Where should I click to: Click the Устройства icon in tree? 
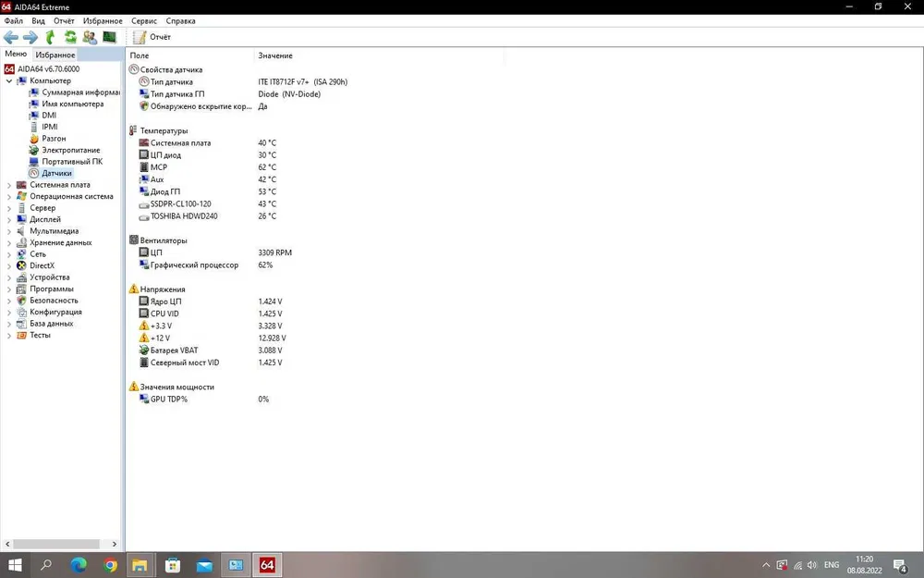21,277
